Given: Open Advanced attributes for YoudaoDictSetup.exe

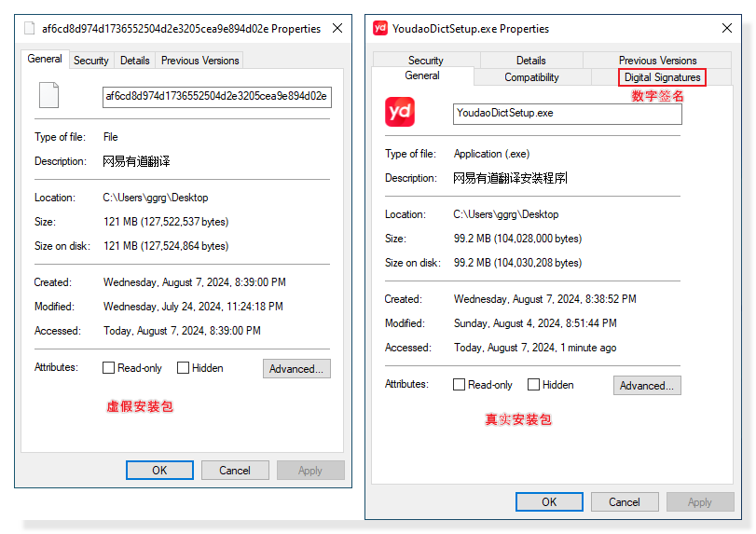Looking at the screenshot, I should point(647,386).
